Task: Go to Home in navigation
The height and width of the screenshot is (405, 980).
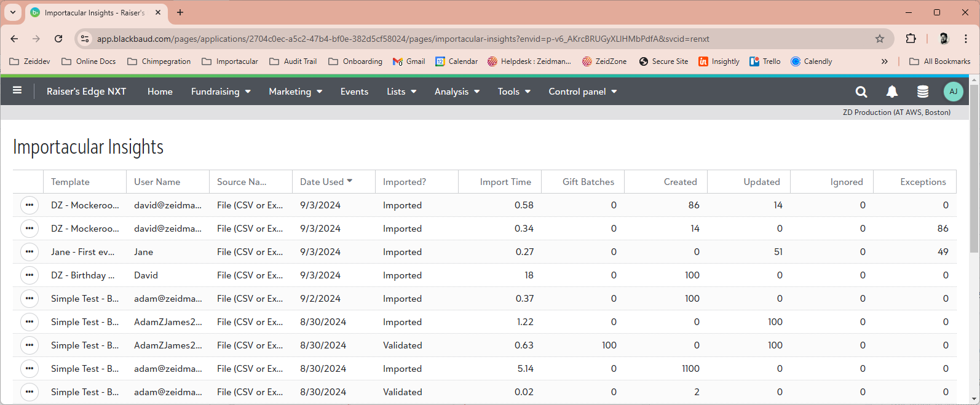Action: (x=160, y=92)
